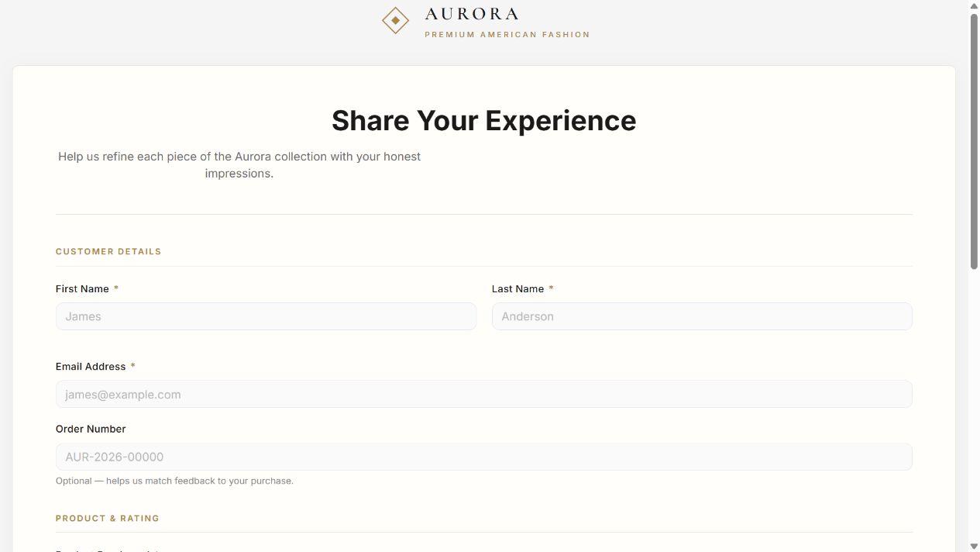Click the page scrollbar thumb
Image resolution: width=980 pixels, height=552 pixels.
(975, 141)
